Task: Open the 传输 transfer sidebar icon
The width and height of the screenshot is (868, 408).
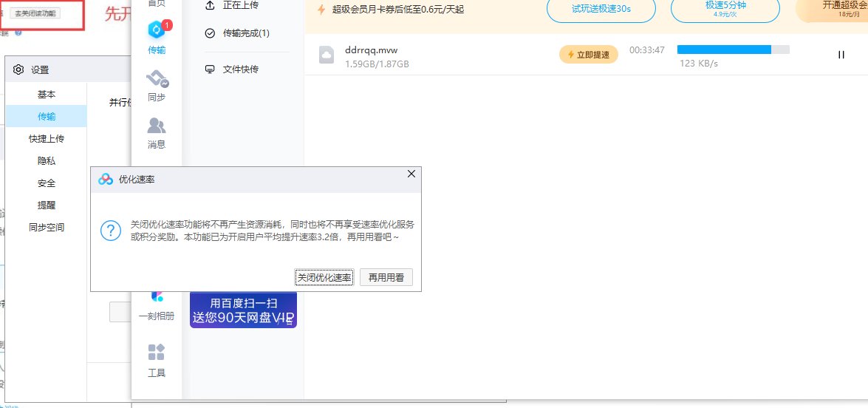Action: pos(157,37)
